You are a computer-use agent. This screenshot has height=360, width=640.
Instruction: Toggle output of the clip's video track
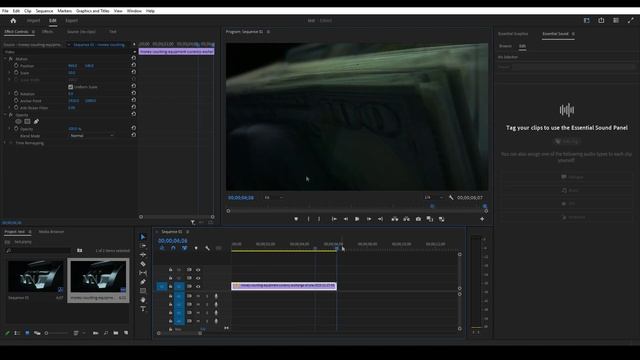pos(198,287)
